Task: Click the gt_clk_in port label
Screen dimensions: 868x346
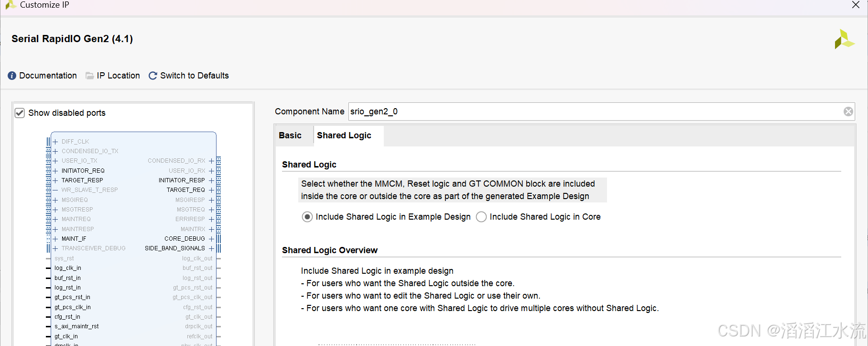Action: tap(66, 336)
